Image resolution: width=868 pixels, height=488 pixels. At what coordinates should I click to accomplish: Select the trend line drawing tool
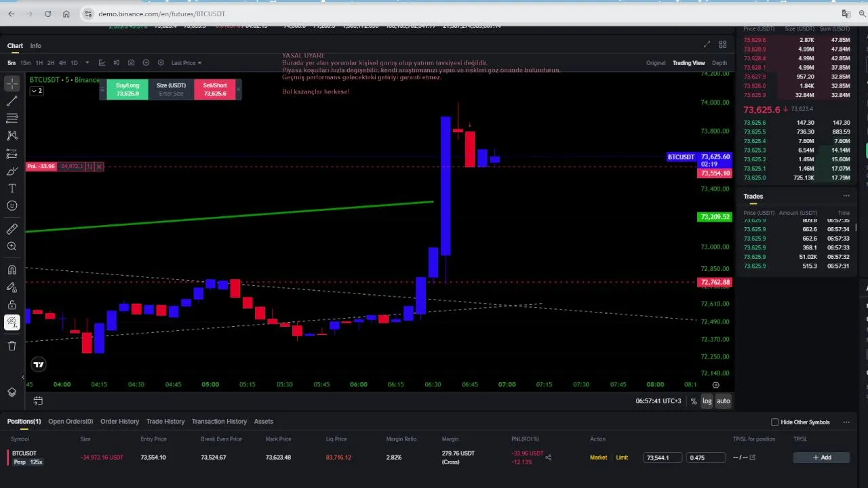point(12,101)
